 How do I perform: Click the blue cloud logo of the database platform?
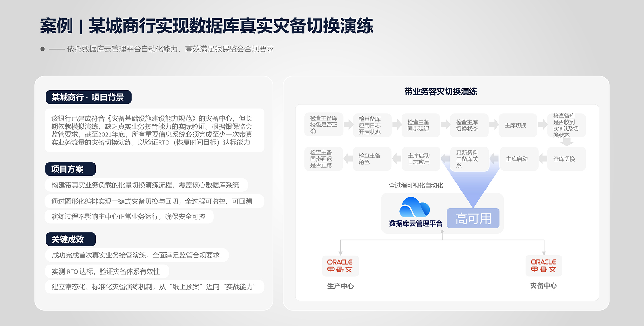(414, 207)
